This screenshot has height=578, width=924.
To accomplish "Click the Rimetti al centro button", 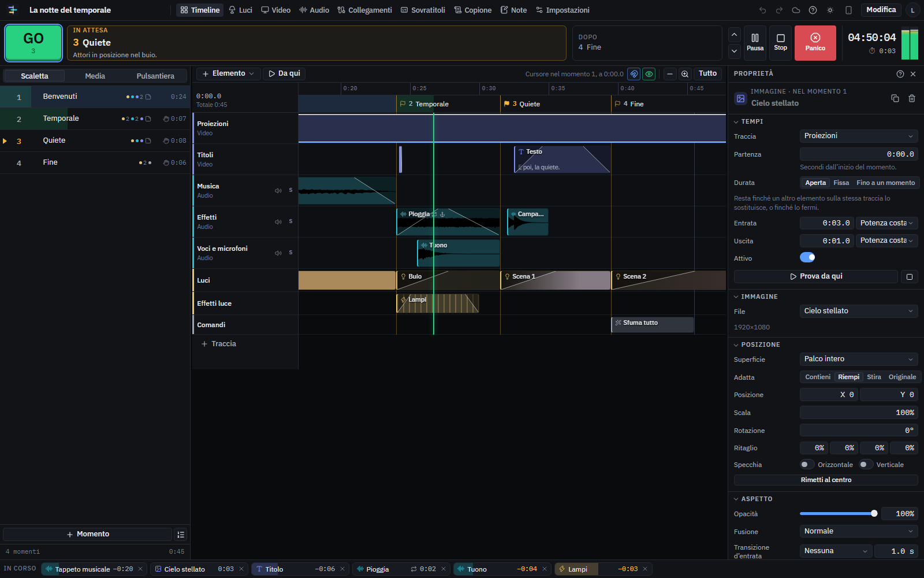I will (x=826, y=480).
